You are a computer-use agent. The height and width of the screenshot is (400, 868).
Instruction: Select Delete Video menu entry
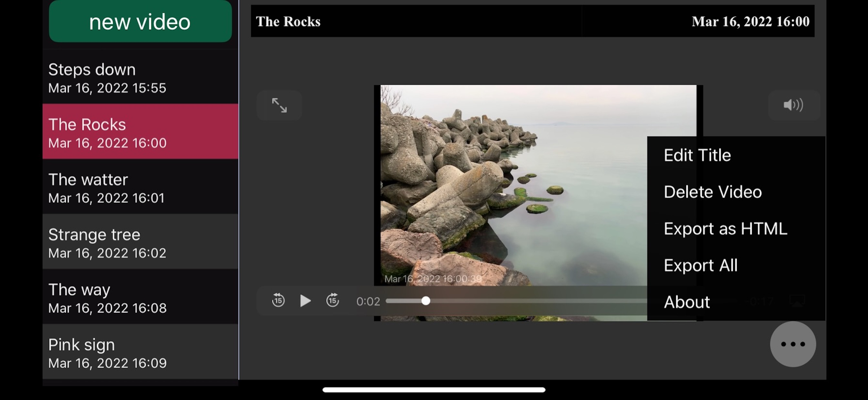pos(712,192)
